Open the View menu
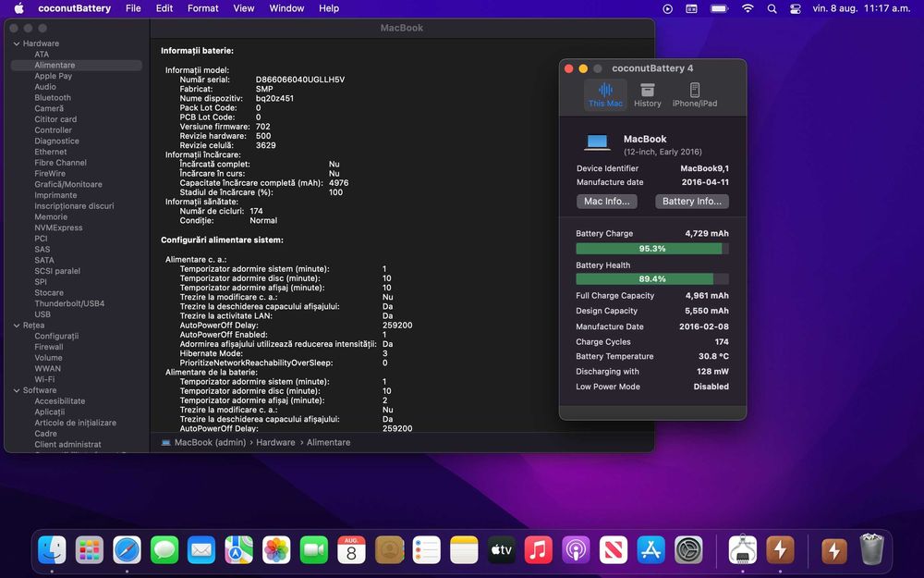Image resolution: width=924 pixels, height=578 pixels. pyautogui.click(x=243, y=8)
